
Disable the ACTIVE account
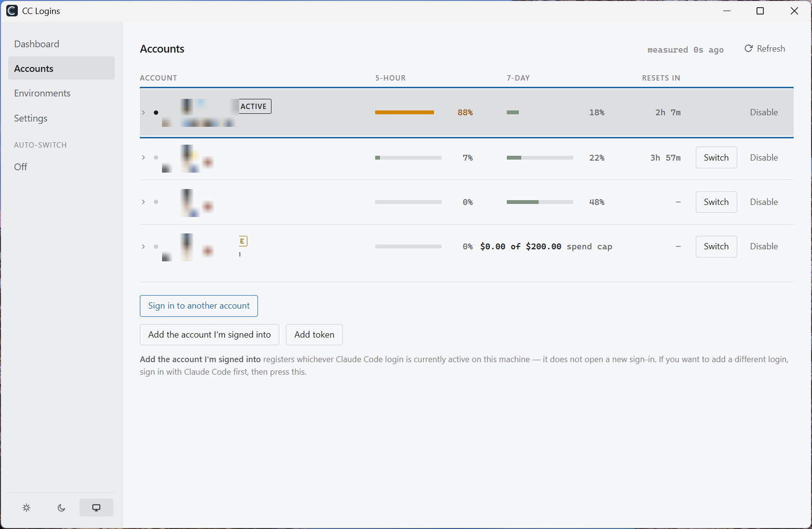(764, 112)
